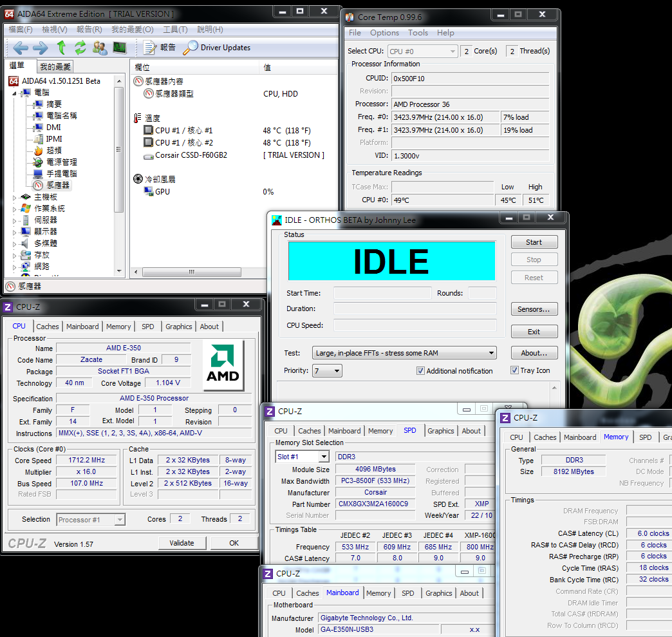Expand the 顯示器 tree node
This screenshot has height=637, width=672.
[x=14, y=233]
